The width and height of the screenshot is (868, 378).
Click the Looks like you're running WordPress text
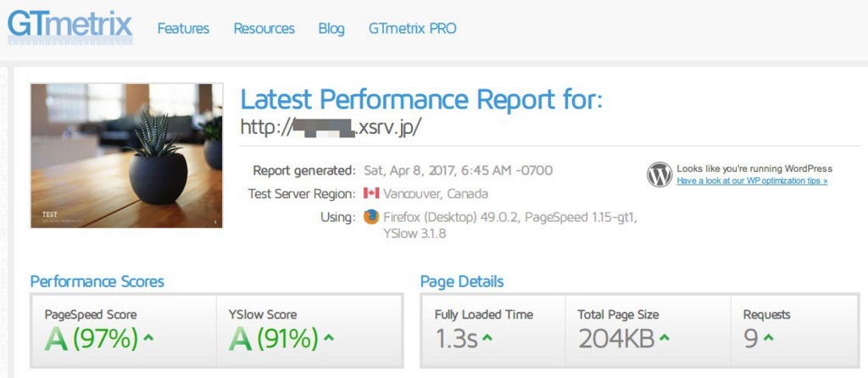754,169
